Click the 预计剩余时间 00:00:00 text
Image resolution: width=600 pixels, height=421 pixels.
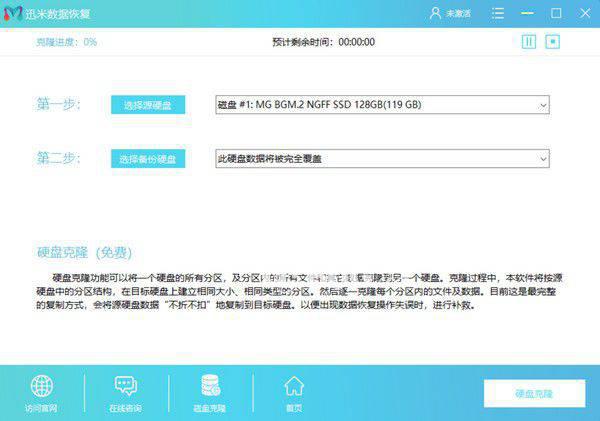click(x=324, y=42)
